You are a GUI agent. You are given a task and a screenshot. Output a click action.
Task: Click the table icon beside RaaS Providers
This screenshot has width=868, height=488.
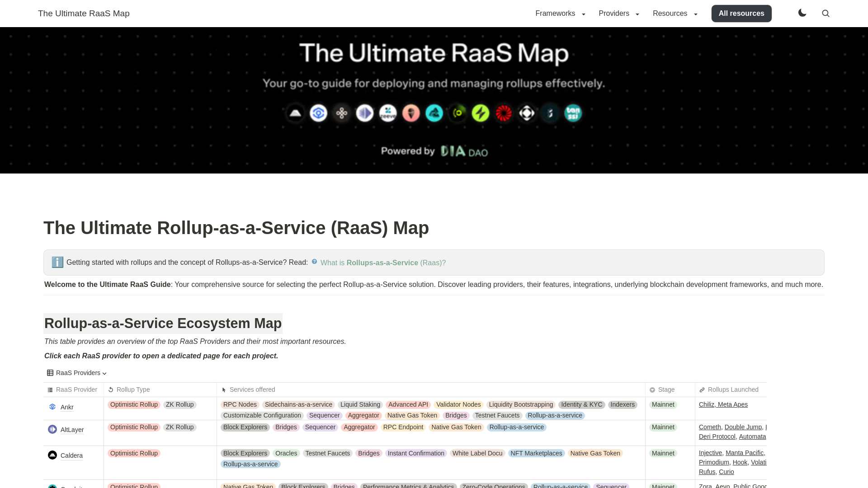pyautogui.click(x=50, y=373)
